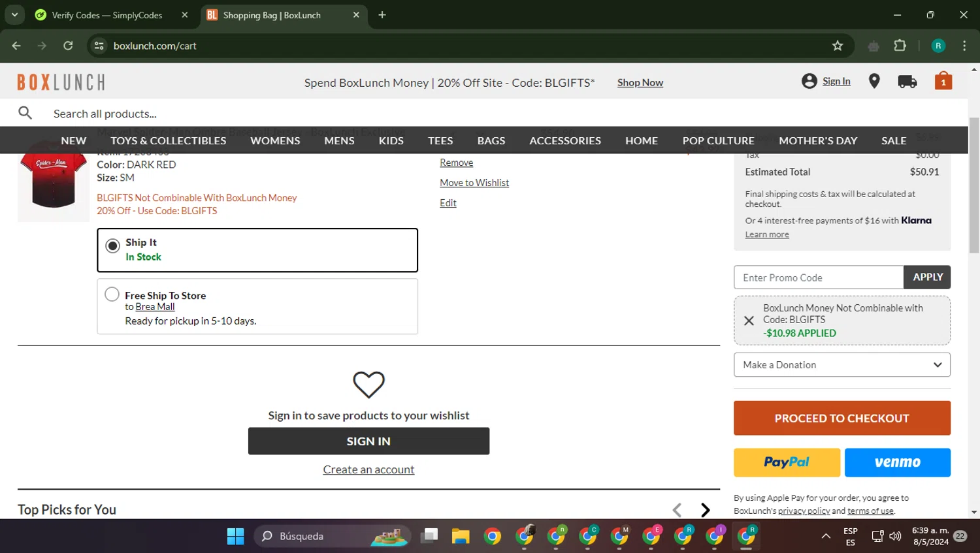Open the ACCESSORIES menu
Image resolution: width=980 pixels, height=553 pixels.
pos(565,140)
